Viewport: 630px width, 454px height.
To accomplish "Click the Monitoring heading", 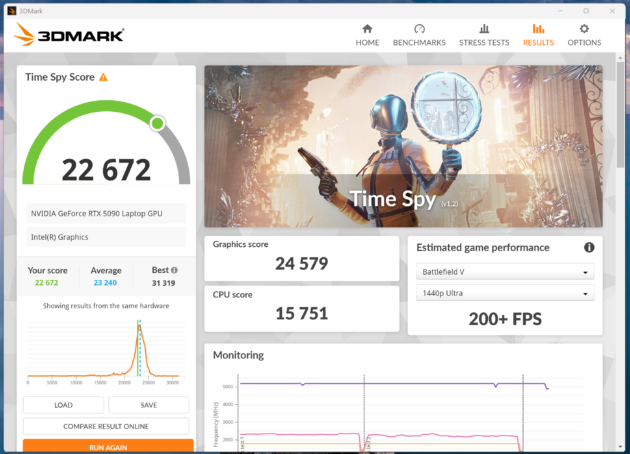I will pos(238,355).
